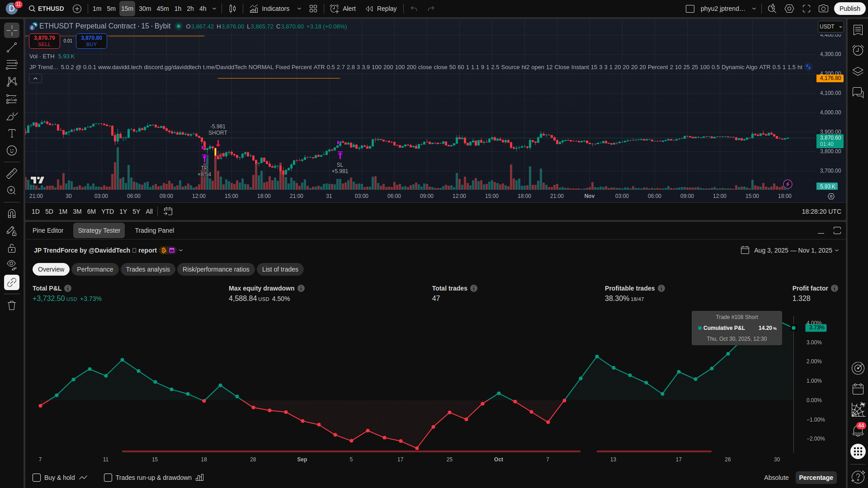This screenshot has height=488, width=868.
Task: Open the List of trades tab
Action: pos(280,269)
